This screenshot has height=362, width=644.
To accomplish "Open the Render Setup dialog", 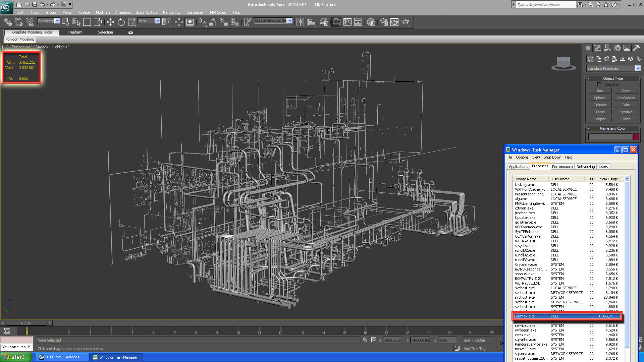I will coord(384,22).
